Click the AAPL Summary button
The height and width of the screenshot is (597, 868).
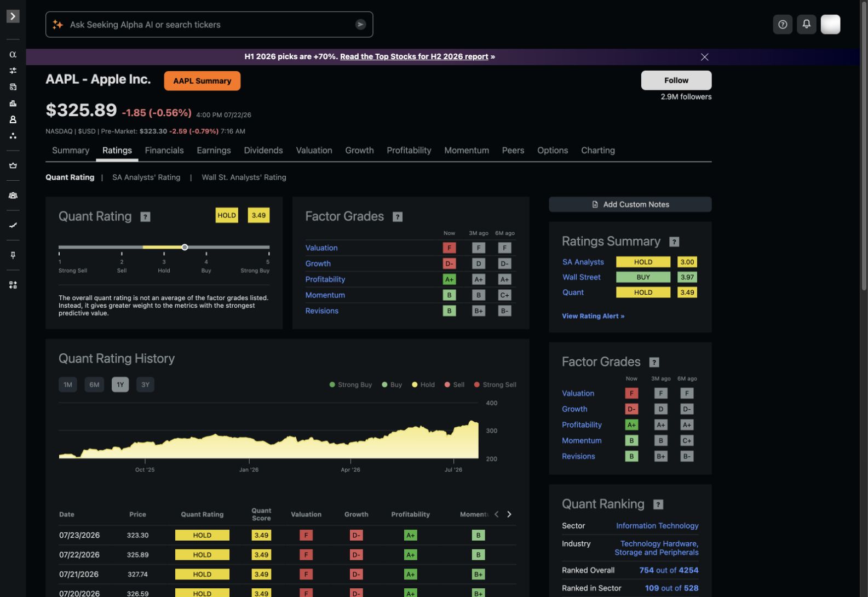(202, 81)
